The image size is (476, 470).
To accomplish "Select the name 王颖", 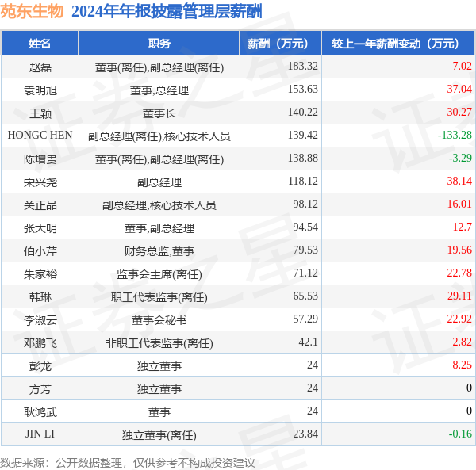I will pos(40,113).
